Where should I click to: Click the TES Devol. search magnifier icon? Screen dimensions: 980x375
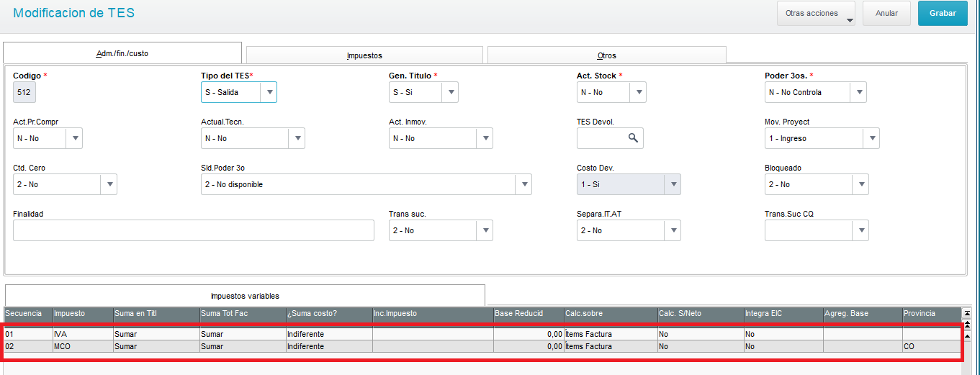pos(634,138)
